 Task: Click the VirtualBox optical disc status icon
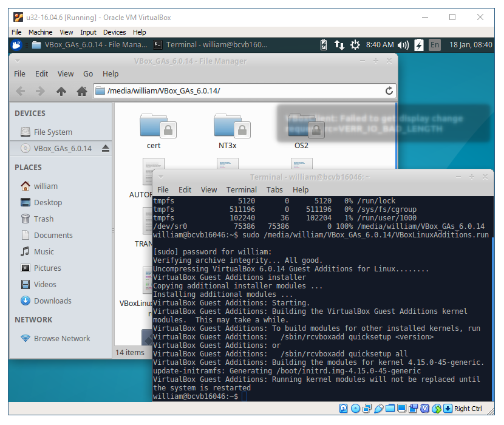pos(356,409)
